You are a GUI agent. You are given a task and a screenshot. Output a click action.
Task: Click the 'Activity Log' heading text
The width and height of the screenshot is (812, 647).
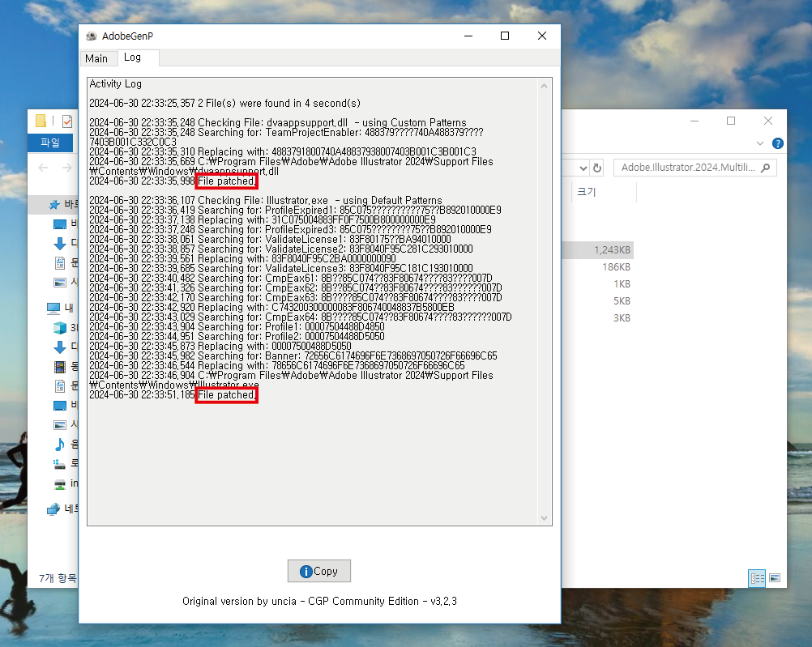pos(116,84)
